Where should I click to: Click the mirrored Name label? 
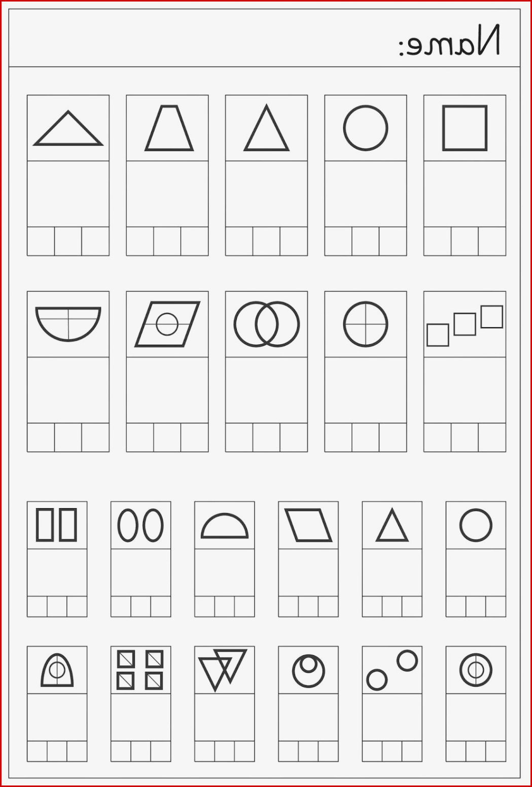tap(449, 40)
